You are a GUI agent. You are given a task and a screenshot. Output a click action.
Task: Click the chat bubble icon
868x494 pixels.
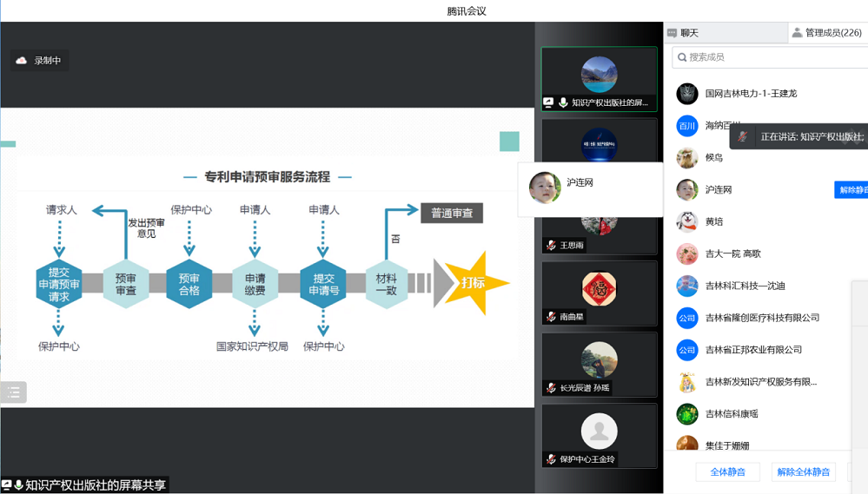click(x=672, y=33)
